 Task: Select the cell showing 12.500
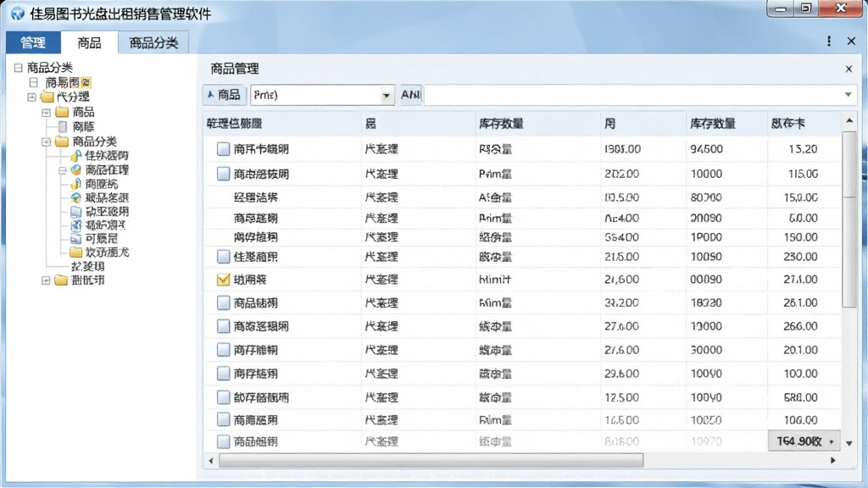click(643, 397)
